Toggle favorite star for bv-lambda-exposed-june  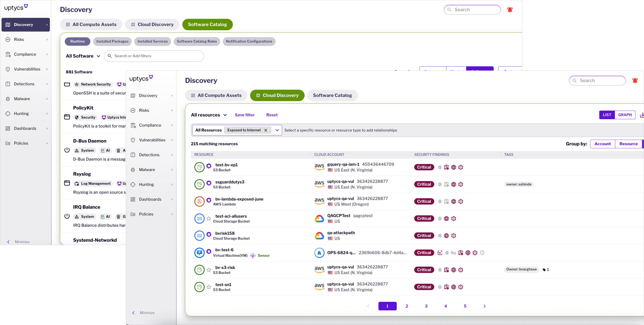click(209, 200)
